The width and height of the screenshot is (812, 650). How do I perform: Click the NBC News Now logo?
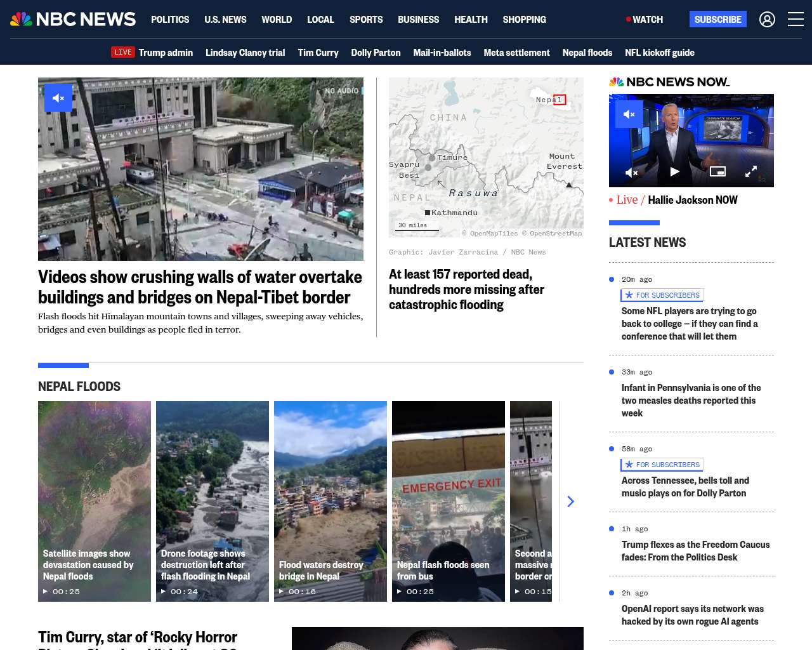point(669,82)
